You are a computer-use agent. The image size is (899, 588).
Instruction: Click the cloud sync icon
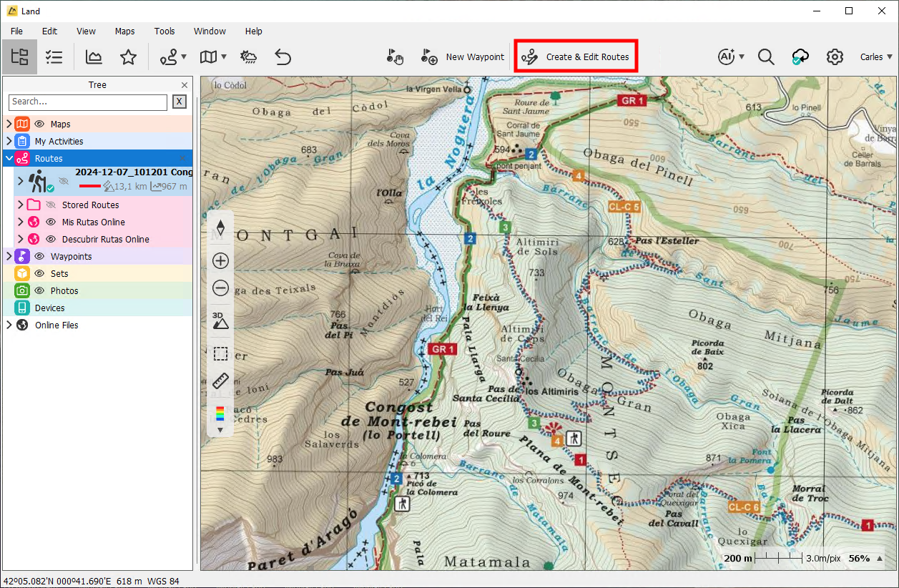(800, 57)
